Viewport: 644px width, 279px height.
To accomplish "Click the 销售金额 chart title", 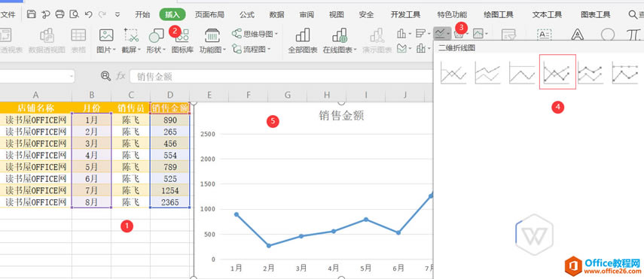I will click(x=341, y=116).
